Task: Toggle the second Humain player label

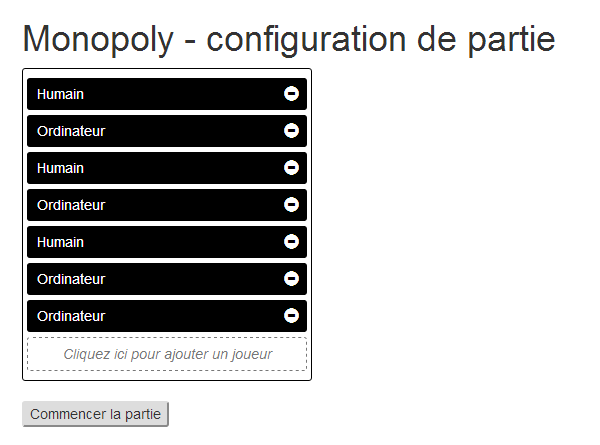Action: pos(60,168)
